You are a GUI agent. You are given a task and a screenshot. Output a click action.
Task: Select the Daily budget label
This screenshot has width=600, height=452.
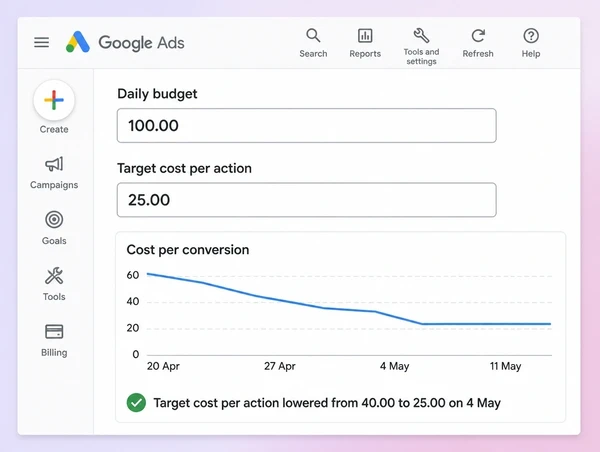click(157, 94)
